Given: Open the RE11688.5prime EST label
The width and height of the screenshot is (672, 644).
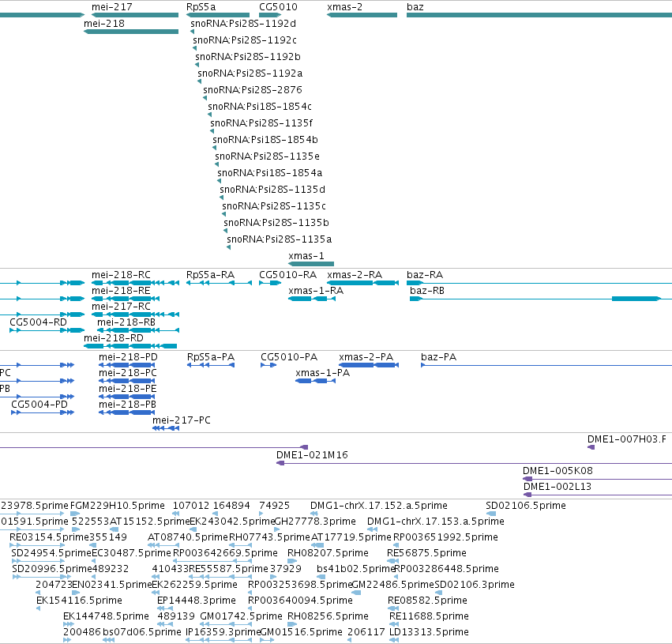Looking at the screenshot, I should coord(429,616).
